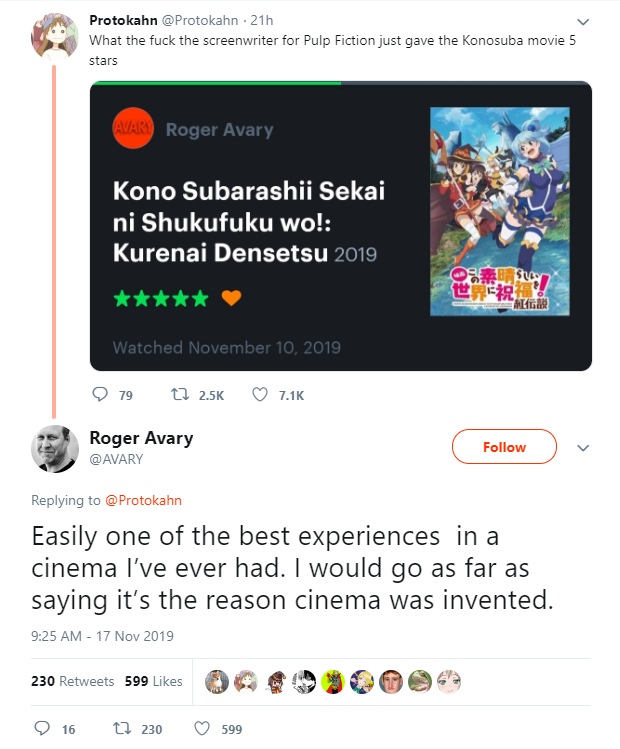The width and height of the screenshot is (620, 749).
Task: Retweet Protokahn's tweet with 2.5K retweets
Action: 181,395
